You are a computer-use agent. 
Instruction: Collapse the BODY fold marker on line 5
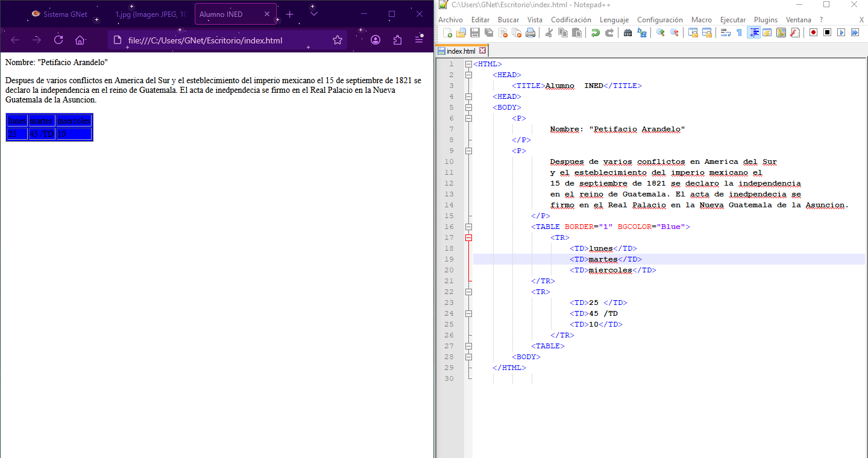click(x=468, y=107)
